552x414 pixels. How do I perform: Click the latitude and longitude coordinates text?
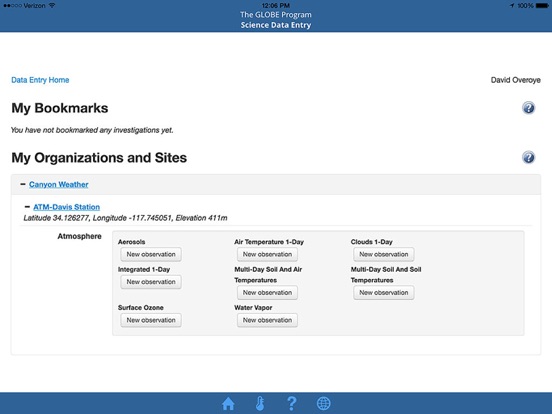[x=125, y=218]
